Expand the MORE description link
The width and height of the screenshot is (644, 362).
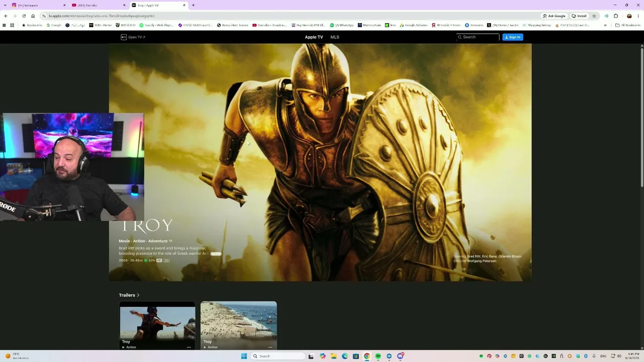216,254
